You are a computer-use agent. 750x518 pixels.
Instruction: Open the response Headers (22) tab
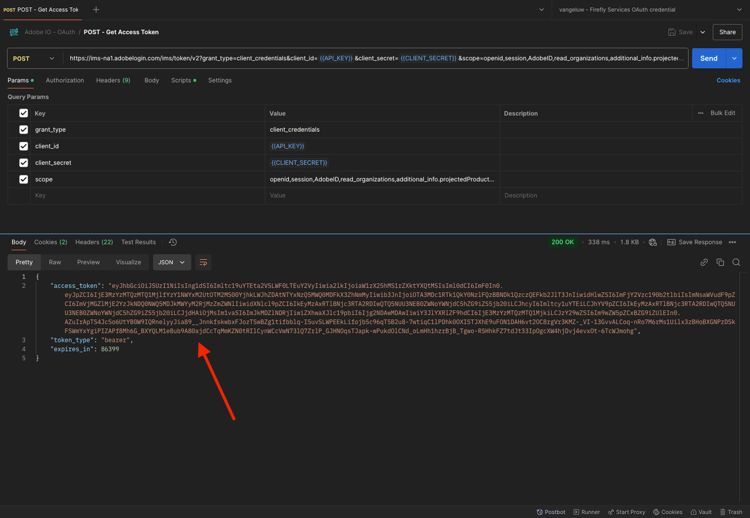(94, 242)
